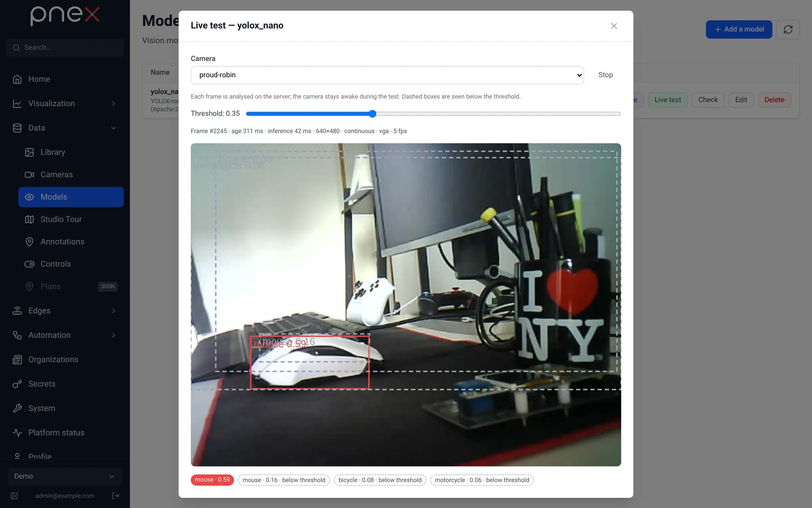Open the Demo organization selector

pyautogui.click(x=65, y=476)
